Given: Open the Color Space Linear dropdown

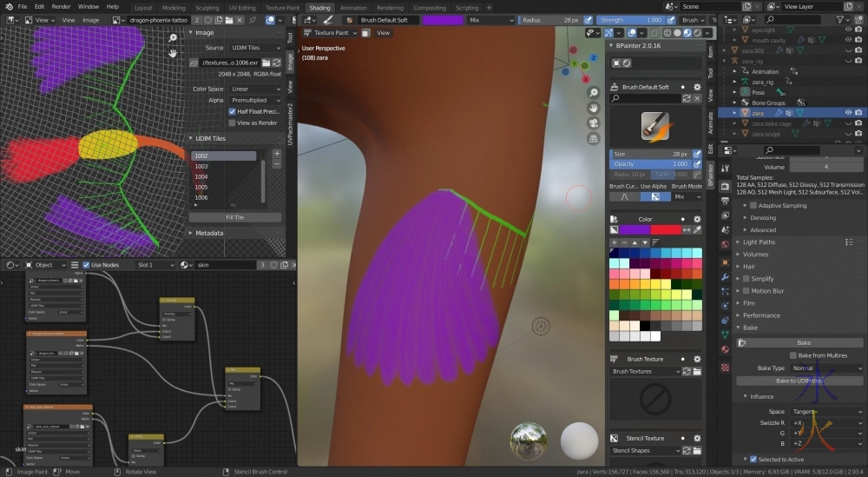Looking at the screenshot, I should [x=254, y=89].
